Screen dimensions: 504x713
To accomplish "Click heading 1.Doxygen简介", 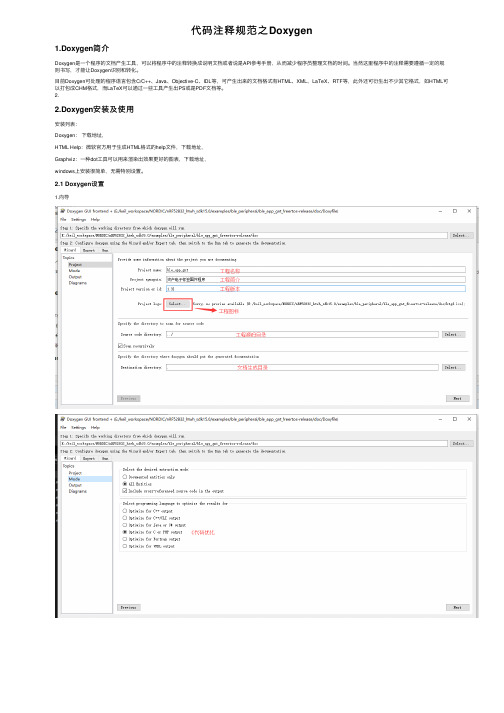I will (x=82, y=48).
